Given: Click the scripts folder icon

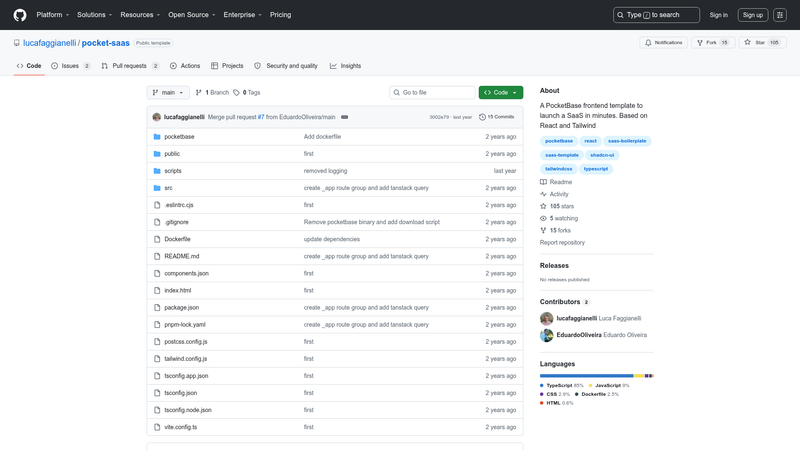Looking at the screenshot, I should tap(157, 171).
